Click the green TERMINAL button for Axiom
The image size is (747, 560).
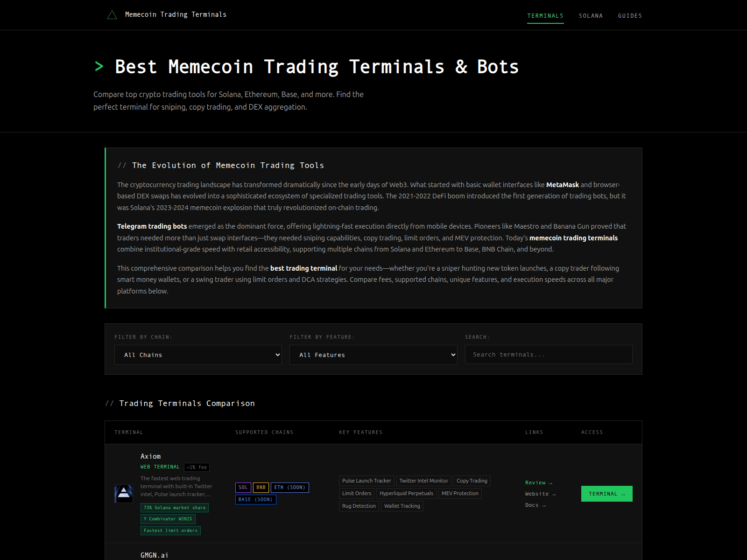pyautogui.click(x=606, y=494)
